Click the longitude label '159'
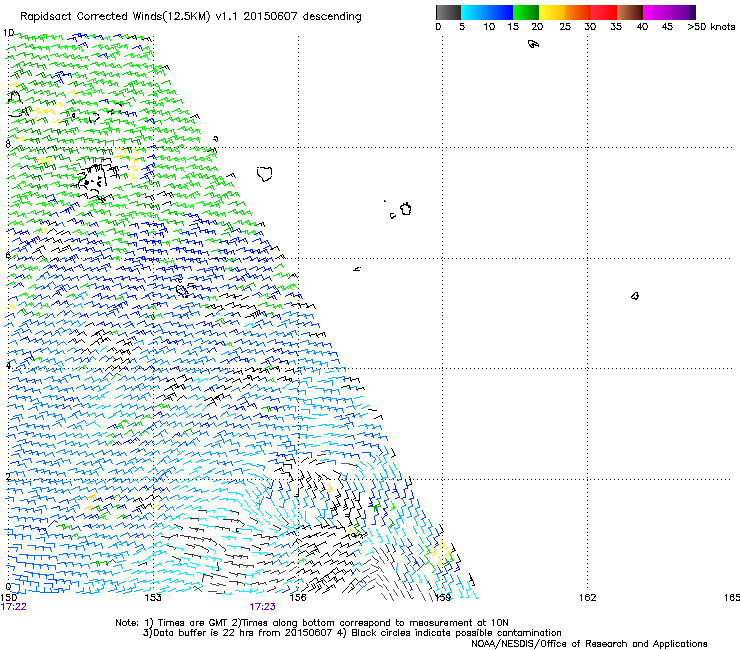 click(x=443, y=598)
